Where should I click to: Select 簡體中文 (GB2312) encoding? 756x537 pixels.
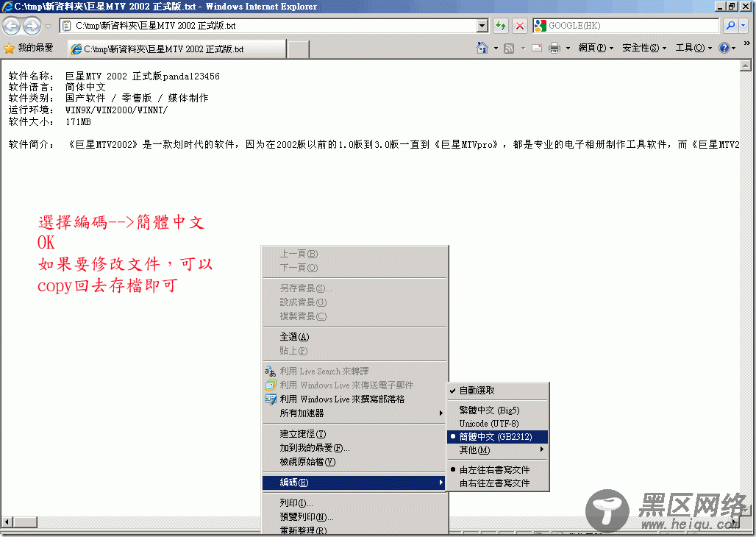click(x=498, y=437)
